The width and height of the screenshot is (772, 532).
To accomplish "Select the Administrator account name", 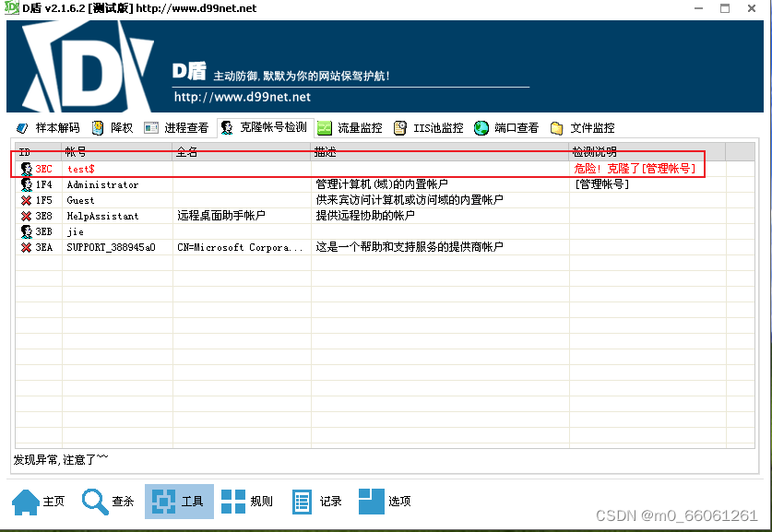I will (x=102, y=184).
